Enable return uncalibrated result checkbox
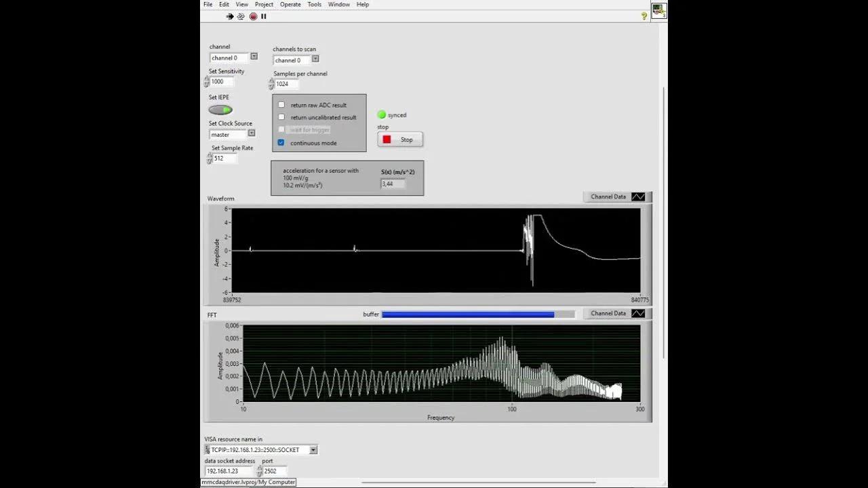The width and height of the screenshot is (868, 488). [x=281, y=117]
